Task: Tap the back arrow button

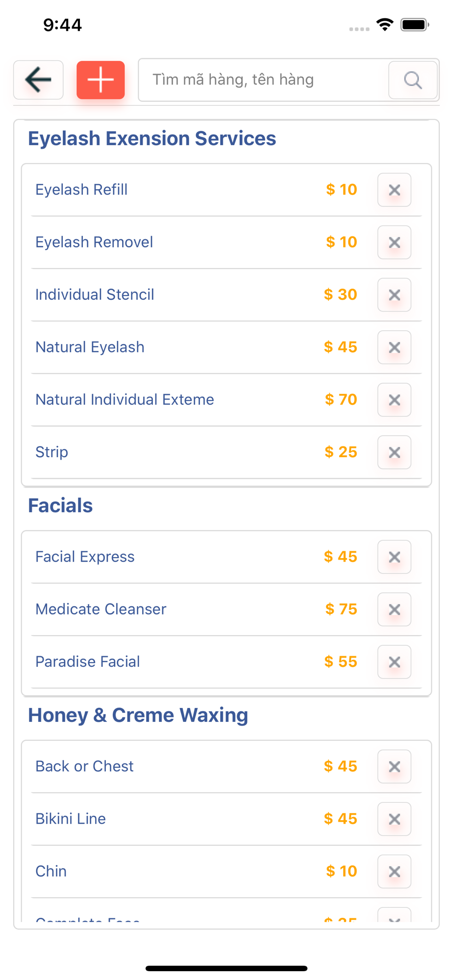Action: click(38, 80)
